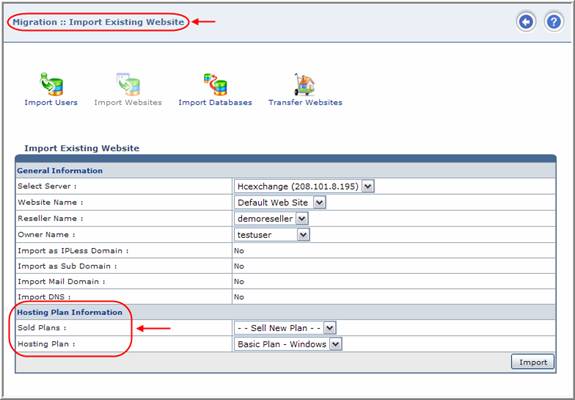Click the Migration page title text

tap(98, 22)
